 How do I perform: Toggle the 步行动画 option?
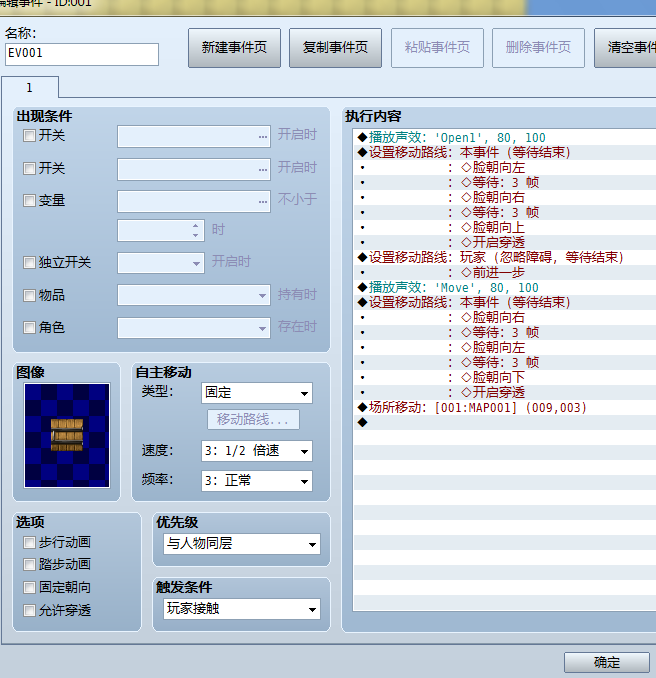tap(29, 542)
